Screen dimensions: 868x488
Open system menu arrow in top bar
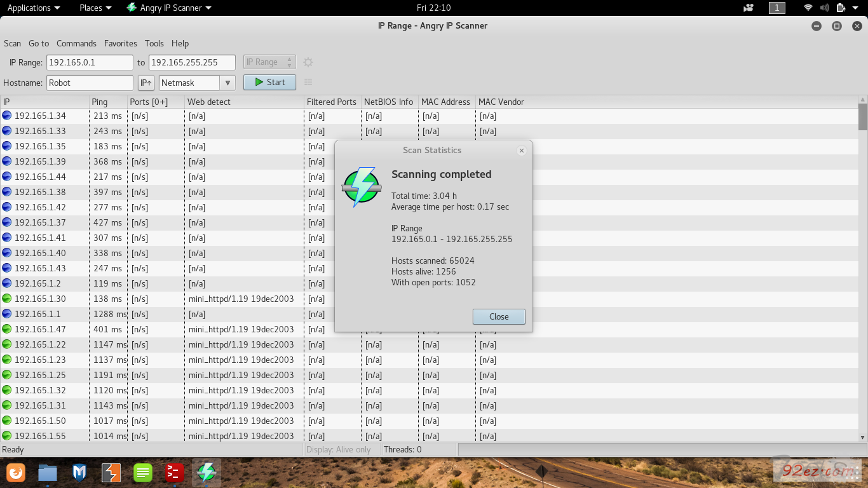pos(856,8)
